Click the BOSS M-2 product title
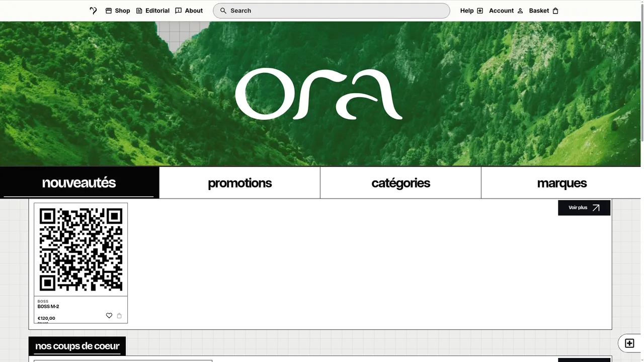 tap(48, 307)
